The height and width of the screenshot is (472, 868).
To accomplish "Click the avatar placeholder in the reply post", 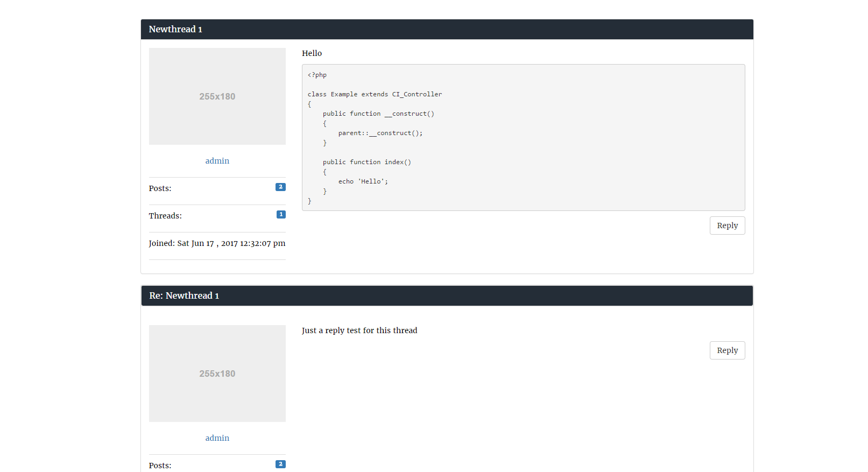I will [217, 374].
